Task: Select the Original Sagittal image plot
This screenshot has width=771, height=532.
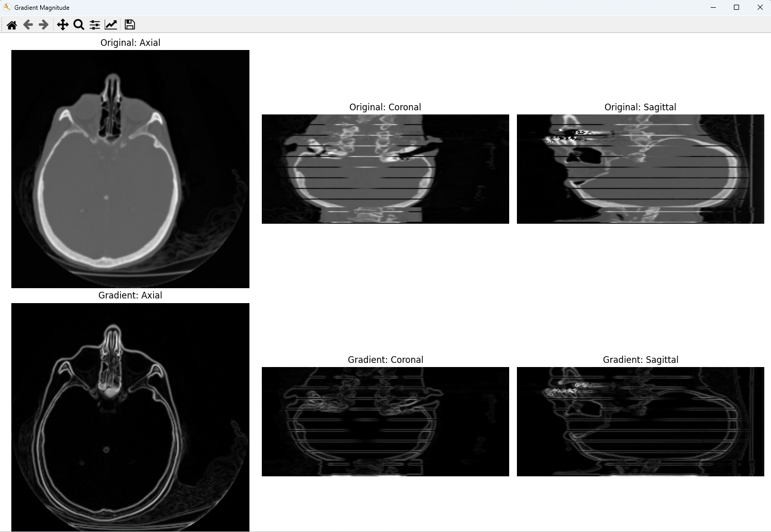Action: 640,169
